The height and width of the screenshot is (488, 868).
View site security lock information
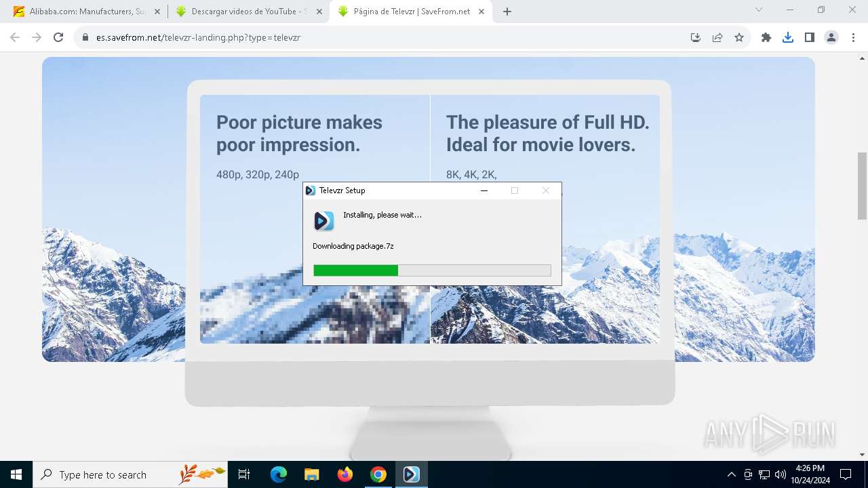tap(85, 37)
